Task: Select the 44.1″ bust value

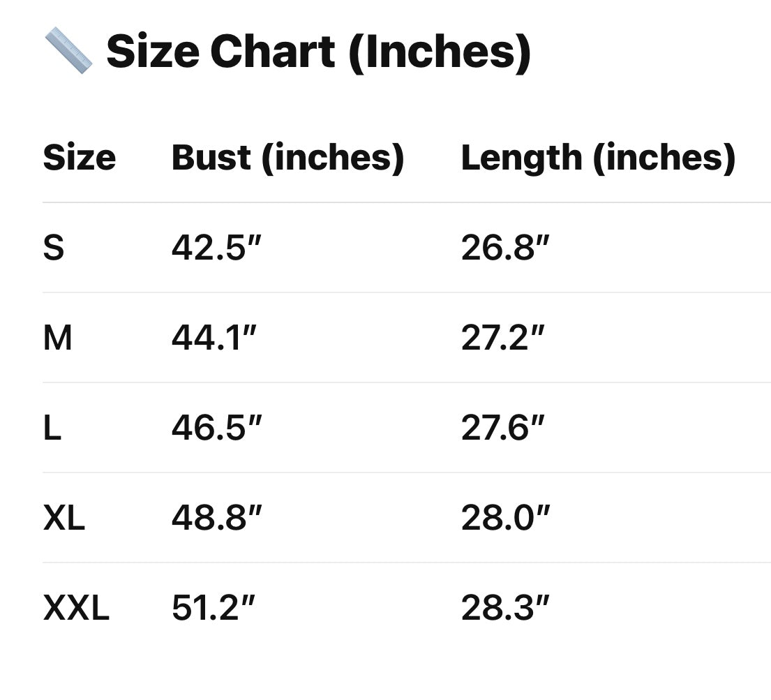Action: 214,338
